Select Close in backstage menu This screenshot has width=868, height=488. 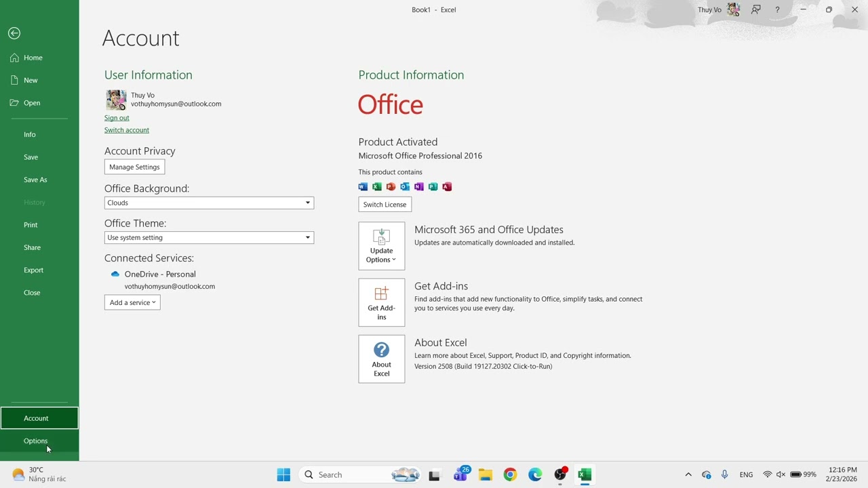coord(39,293)
